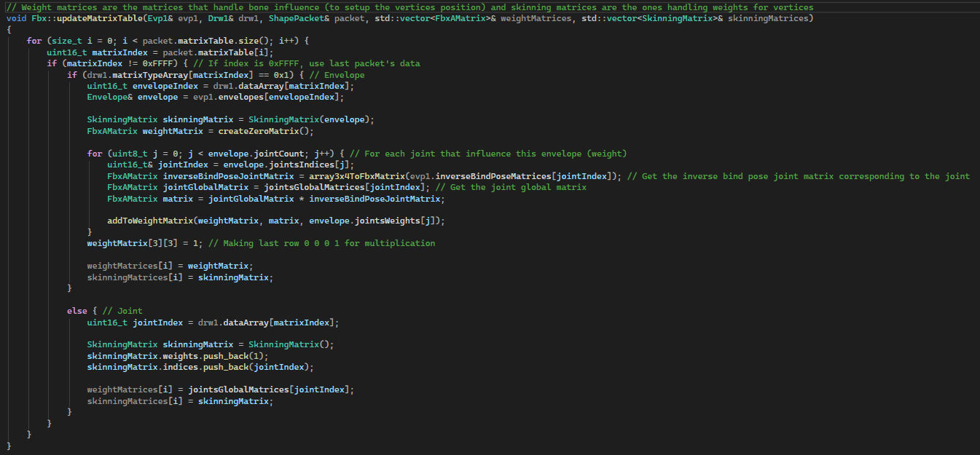The height and width of the screenshot is (455, 980).
Task: Click the top comment about weight matrices
Action: 409,7
